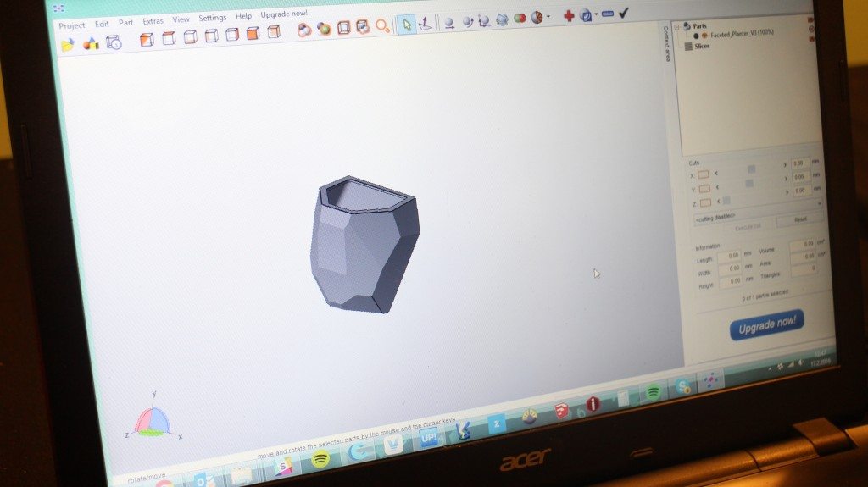Select the orange-faced view cube icon
This screenshot has height=487, width=868.
coord(253,33)
